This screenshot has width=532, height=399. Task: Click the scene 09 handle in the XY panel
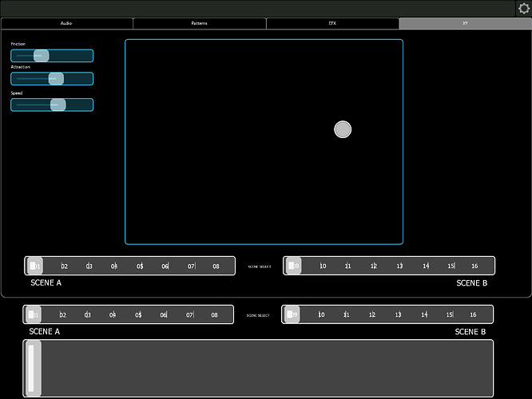point(293,266)
